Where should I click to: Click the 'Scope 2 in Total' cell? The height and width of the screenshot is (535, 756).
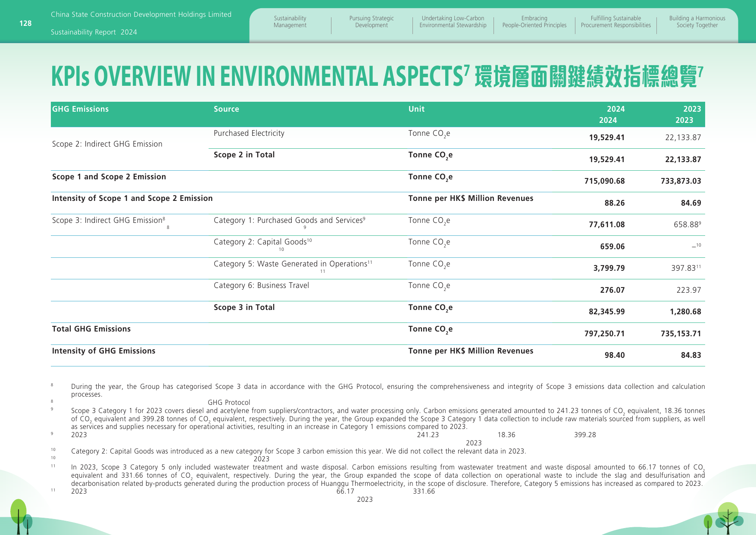[244, 155]
